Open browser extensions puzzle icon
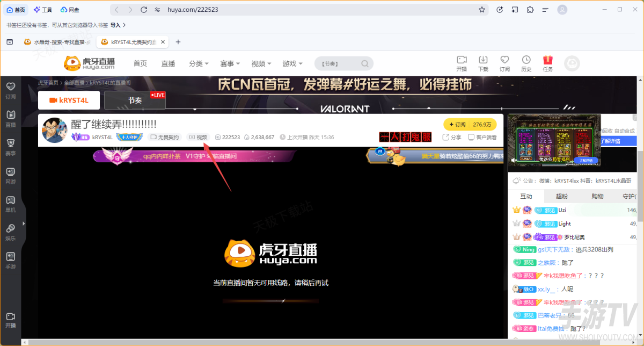 [530, 10]
